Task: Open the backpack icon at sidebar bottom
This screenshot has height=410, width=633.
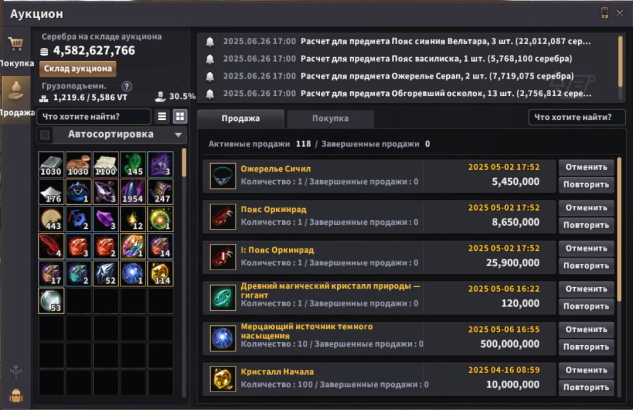Action: coord(16,395)
